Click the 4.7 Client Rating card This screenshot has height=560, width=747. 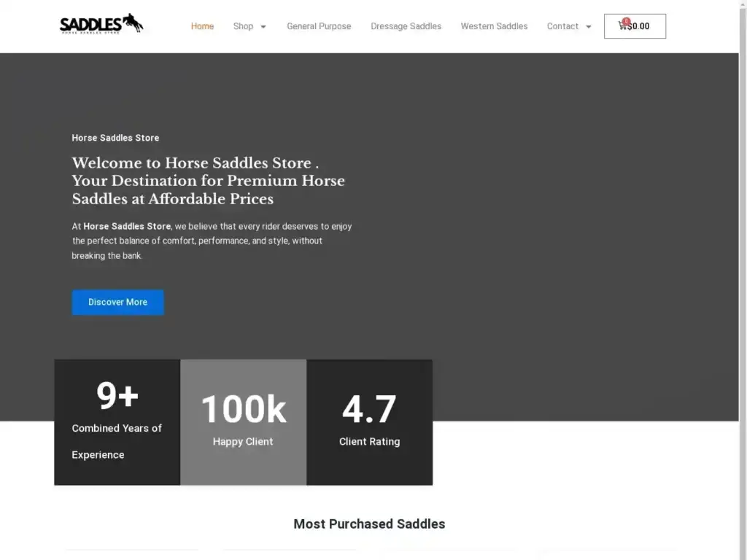369,421
